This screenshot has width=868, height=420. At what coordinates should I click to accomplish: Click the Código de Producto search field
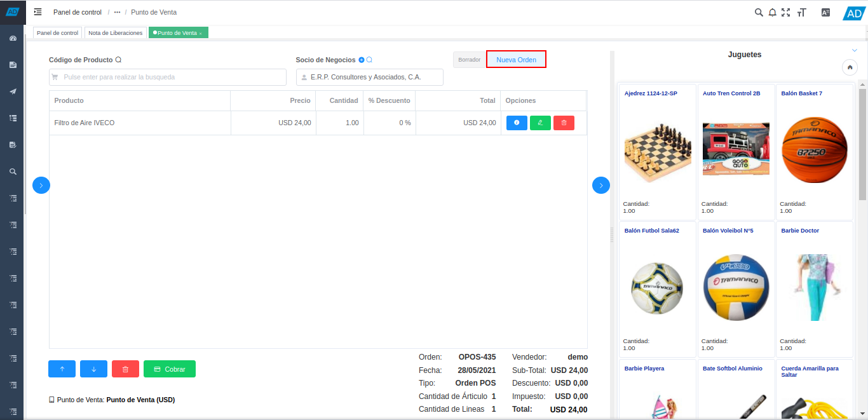(168, 77)
